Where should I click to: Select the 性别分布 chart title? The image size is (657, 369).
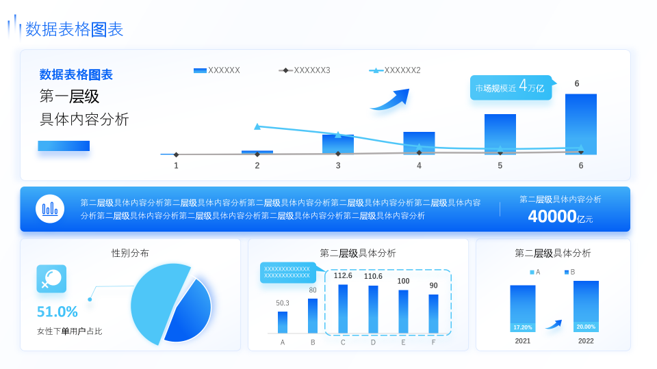[x=130, y=253]
